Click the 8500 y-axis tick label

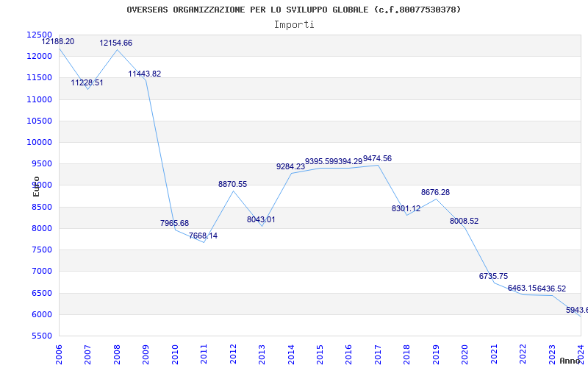click(x=41, y=207)
